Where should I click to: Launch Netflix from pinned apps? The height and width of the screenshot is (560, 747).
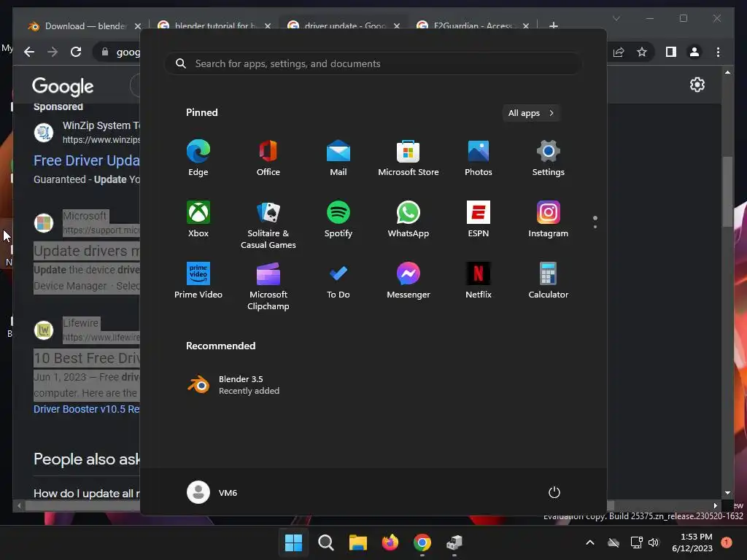tap(479, 281)
